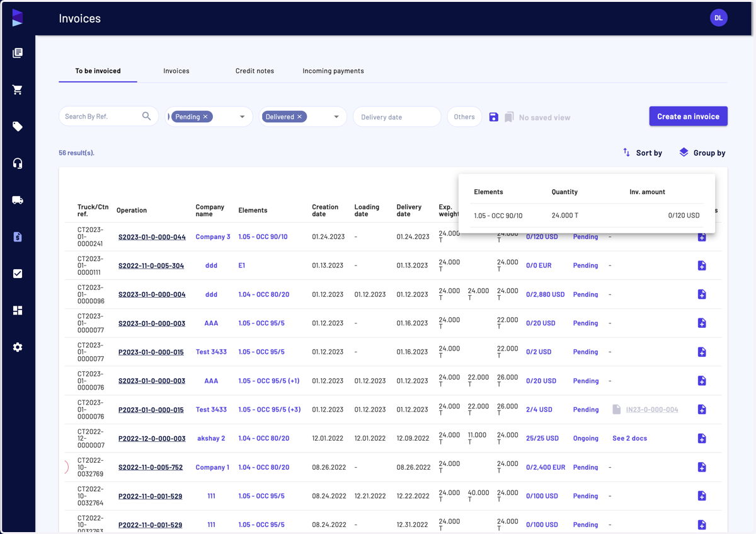Image resolution: width=756 pixels, height=534 pixels.
Task: Open the settings gear sidebar icon
Action: 18,347
